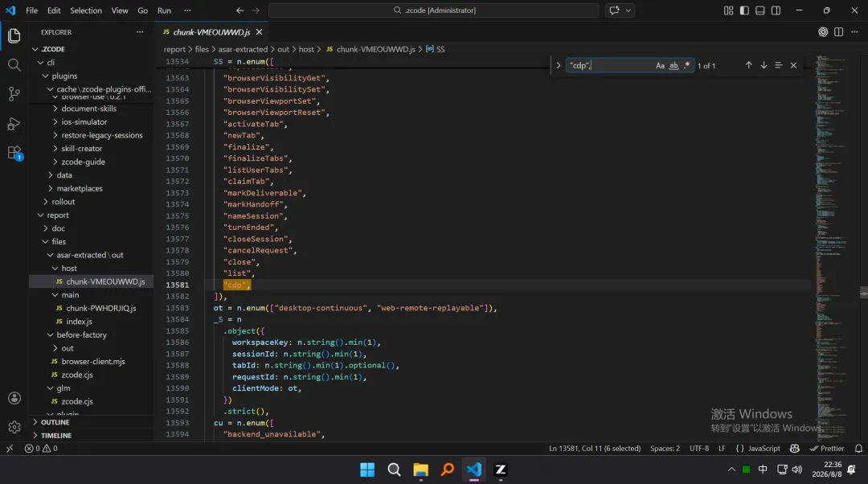Open the Run menu
The height and width of the screenshot is (484, 868).
coord(164,10)
